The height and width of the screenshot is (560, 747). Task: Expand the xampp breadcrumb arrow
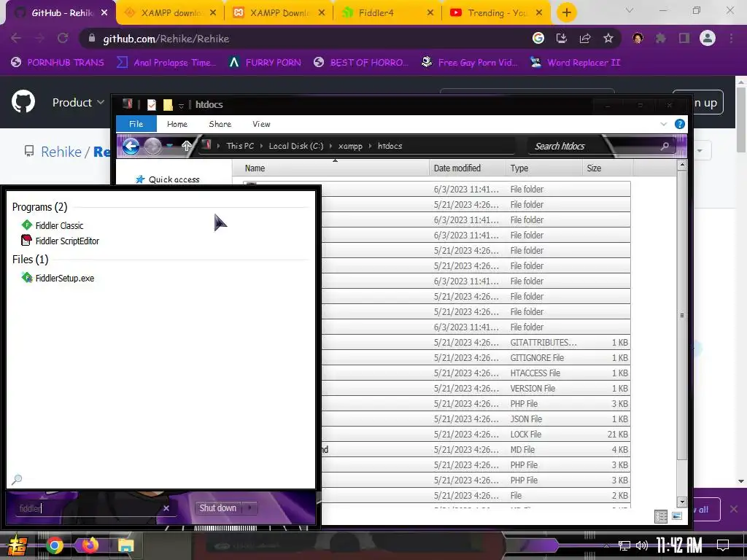(370, 146)
